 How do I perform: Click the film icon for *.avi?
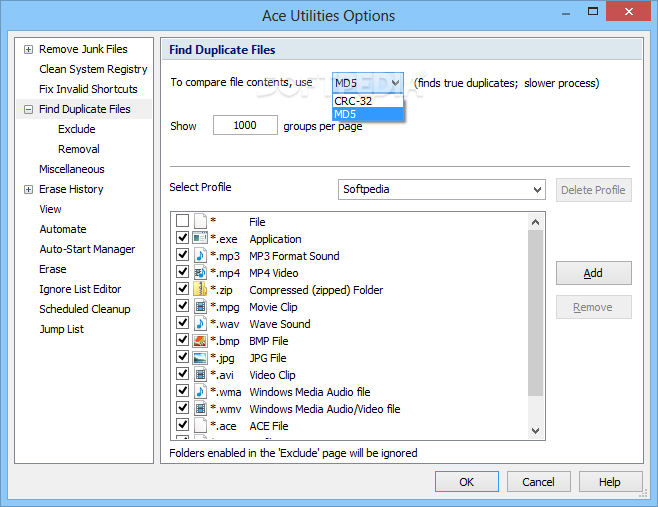(x=200, y=374)
